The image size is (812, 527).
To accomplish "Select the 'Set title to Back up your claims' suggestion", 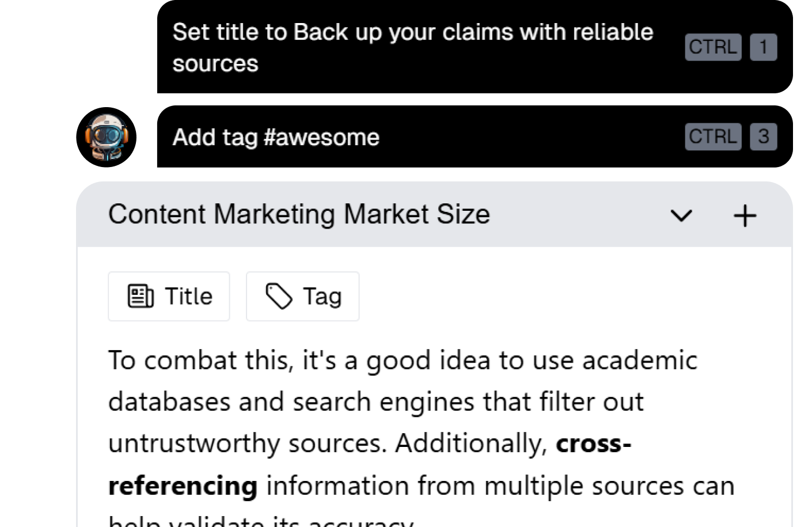I will 412,47.
